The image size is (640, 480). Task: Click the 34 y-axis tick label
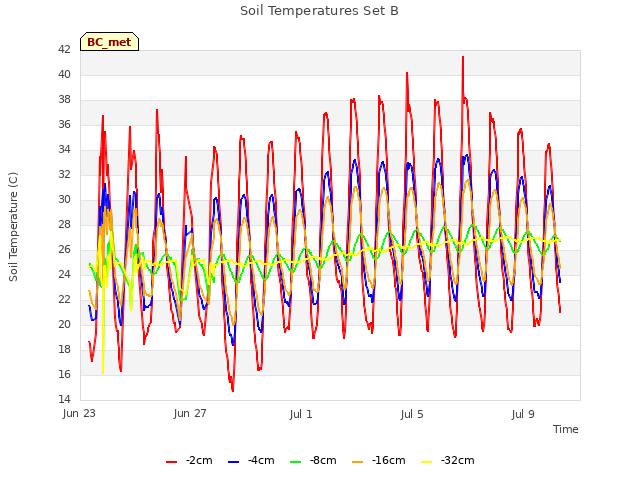(x=64, y=149)
